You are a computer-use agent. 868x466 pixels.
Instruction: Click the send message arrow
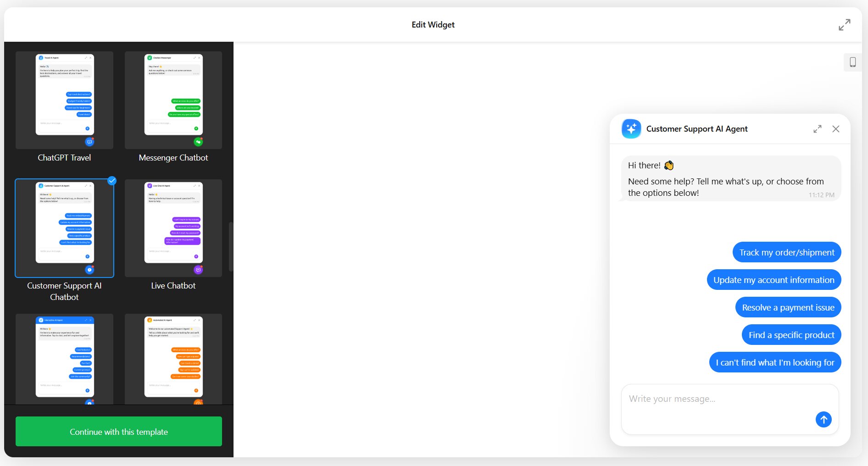823,419
